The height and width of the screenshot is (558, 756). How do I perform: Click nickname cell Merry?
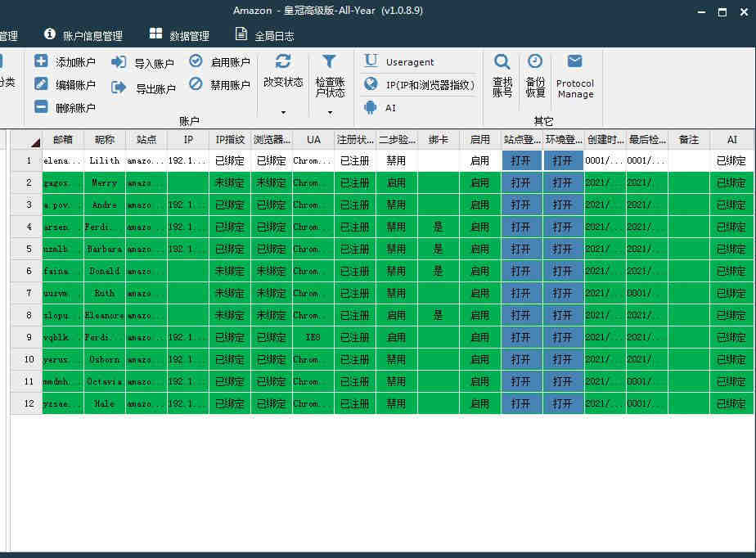pyautogui.click(x=105, y=182)
